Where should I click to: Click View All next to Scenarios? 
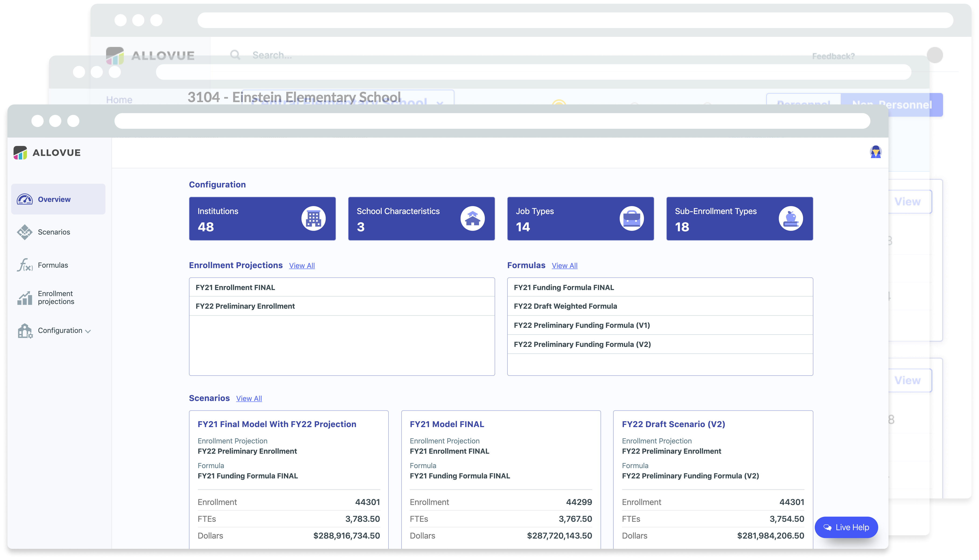248,398
